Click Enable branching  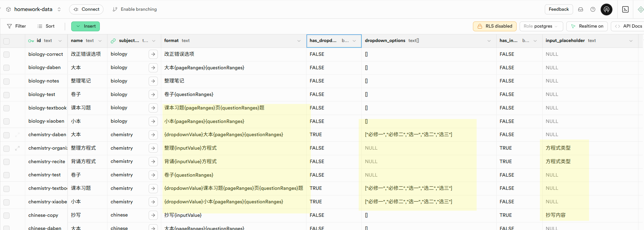pyautogui.click(x=135, y=10)
